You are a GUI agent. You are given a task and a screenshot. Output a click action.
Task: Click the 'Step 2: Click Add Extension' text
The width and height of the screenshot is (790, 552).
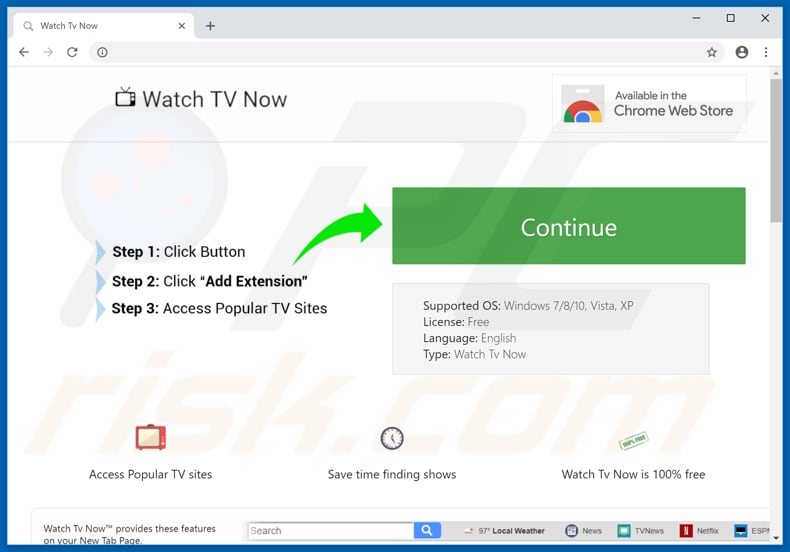[x=210, y=281]
